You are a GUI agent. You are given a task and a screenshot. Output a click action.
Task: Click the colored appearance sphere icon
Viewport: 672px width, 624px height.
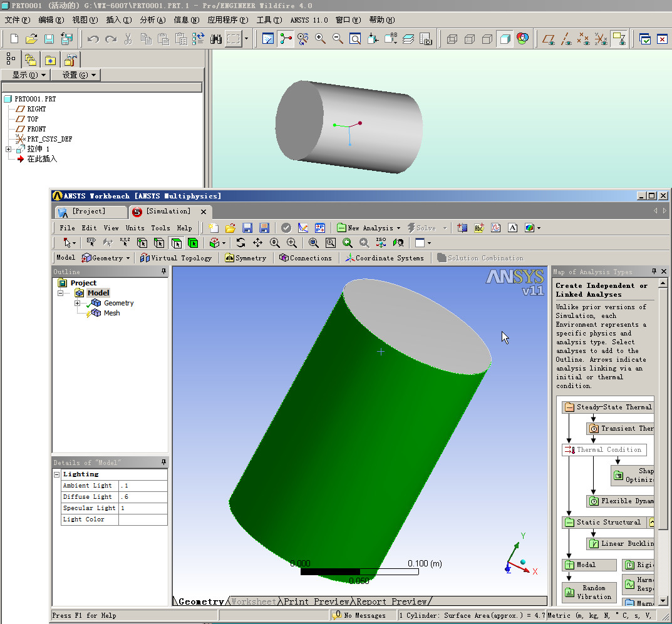point(522,39)
